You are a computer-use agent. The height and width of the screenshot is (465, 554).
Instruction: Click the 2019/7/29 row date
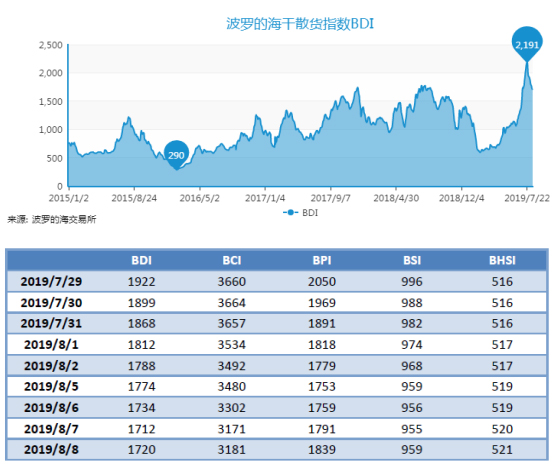pyautogui.click(x=51, y=282)
